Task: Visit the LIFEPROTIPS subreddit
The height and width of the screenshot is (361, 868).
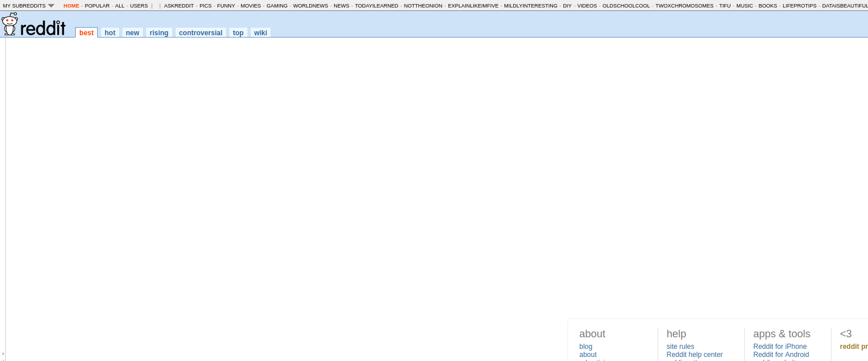Action: coord(800,6)
